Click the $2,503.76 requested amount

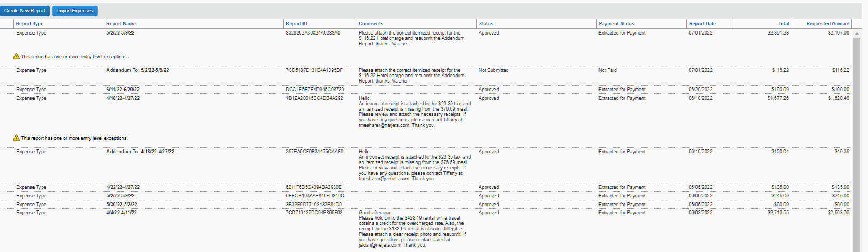coord(838,213)
